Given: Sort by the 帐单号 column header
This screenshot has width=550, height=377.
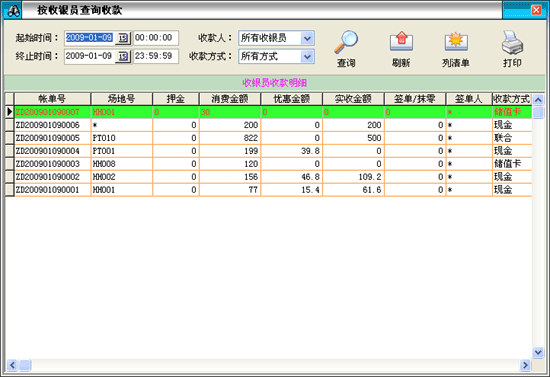Looking at the screenshot, I should (52, 99).
